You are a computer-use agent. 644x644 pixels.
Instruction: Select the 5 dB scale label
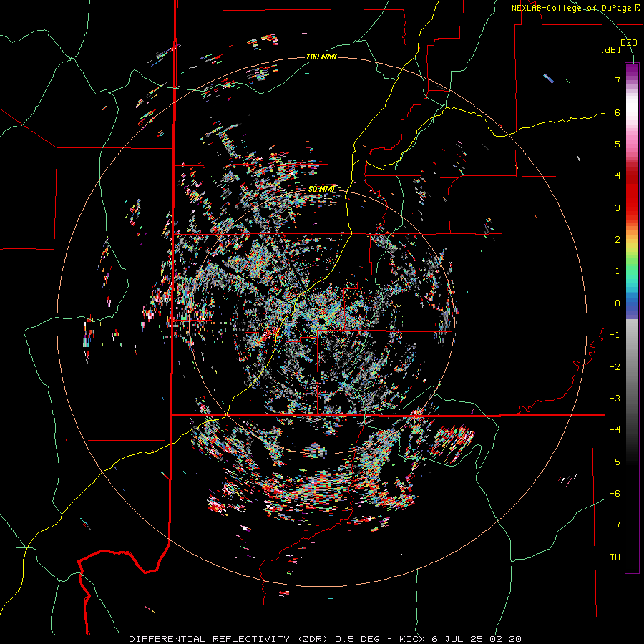click(618, 144)
